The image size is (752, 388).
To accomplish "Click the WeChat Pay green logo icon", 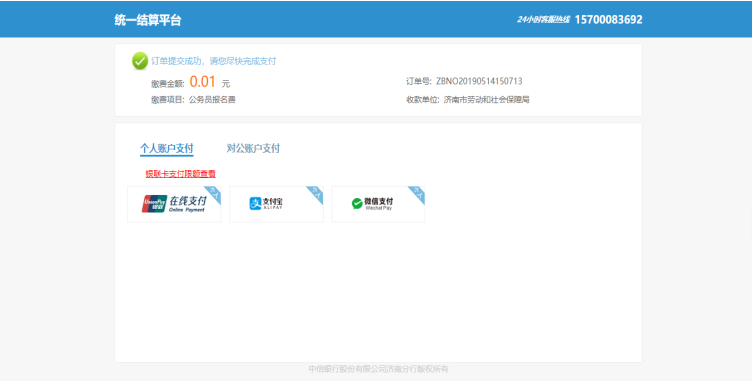I will [x=357, y=204].
